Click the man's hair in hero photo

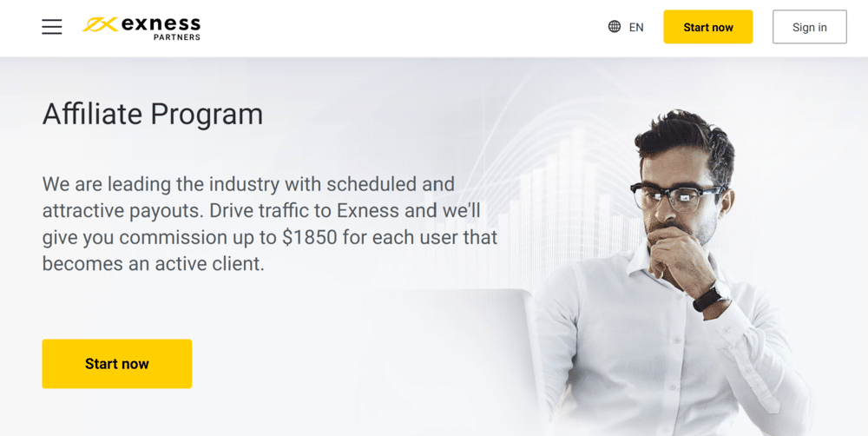point(686,139)
